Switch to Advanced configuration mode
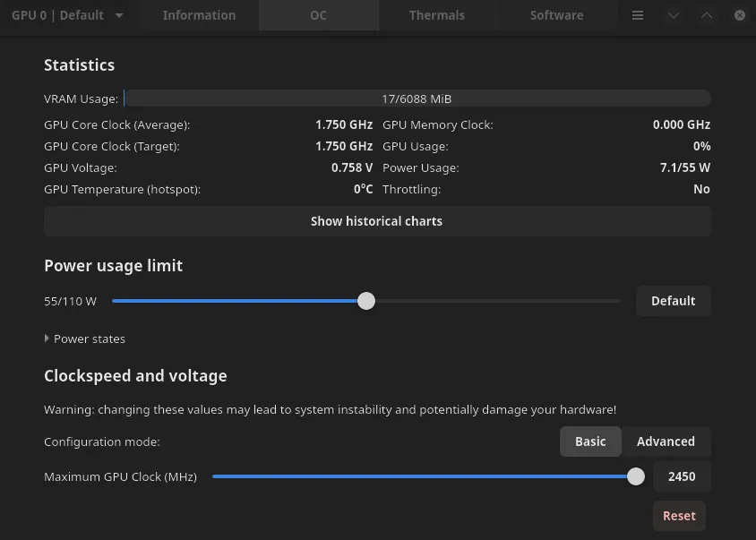 666,441
